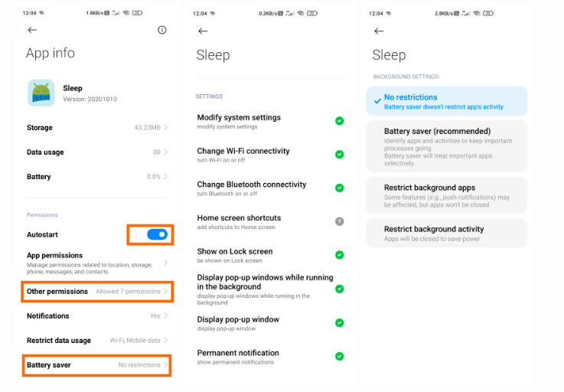Tap green check for Modify system settings
This screenshot has width=564, height=392.
coord(339,121)
